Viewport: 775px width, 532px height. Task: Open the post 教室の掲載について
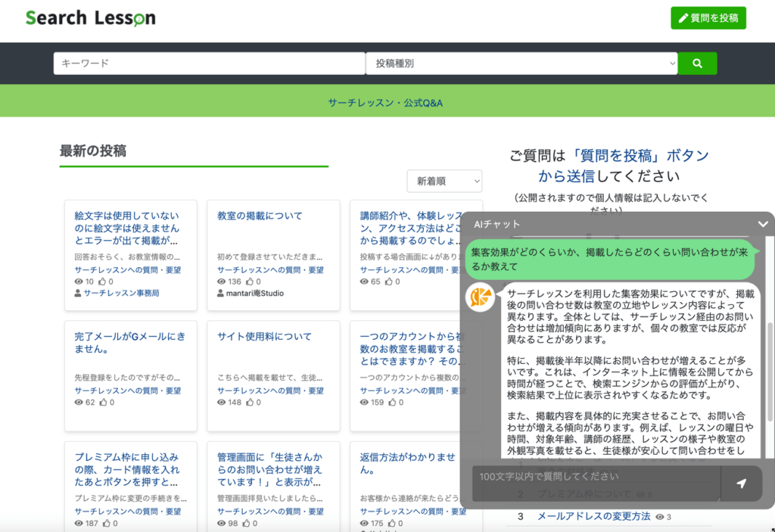pyautogui.click(x=260, y=216)
